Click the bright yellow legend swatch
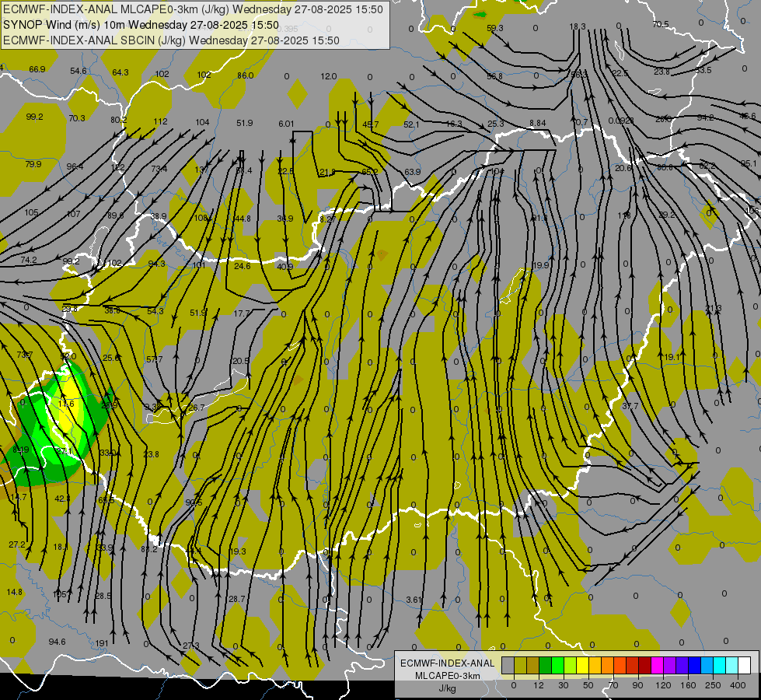The width and height of the screenshot is (761, 700). (583, 665)
